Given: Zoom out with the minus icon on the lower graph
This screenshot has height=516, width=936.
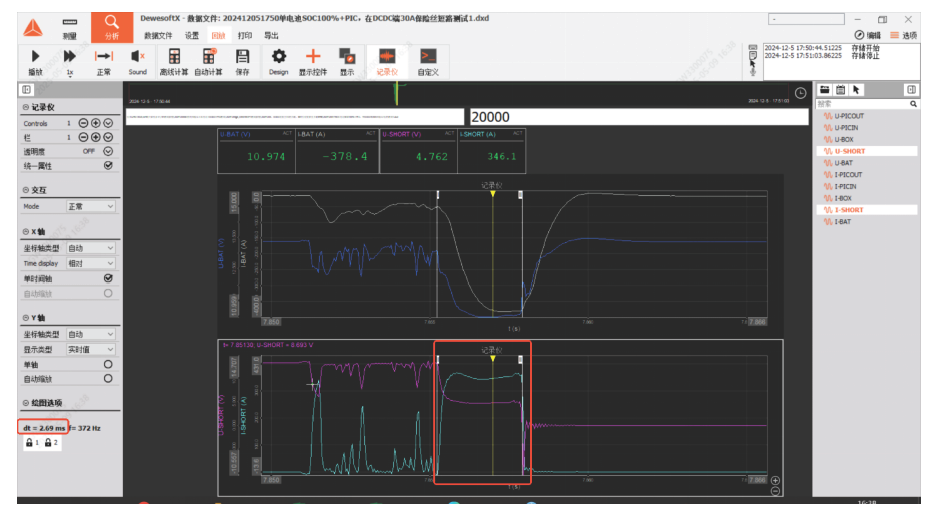Looking at the screenshot, I should [775, 491].
